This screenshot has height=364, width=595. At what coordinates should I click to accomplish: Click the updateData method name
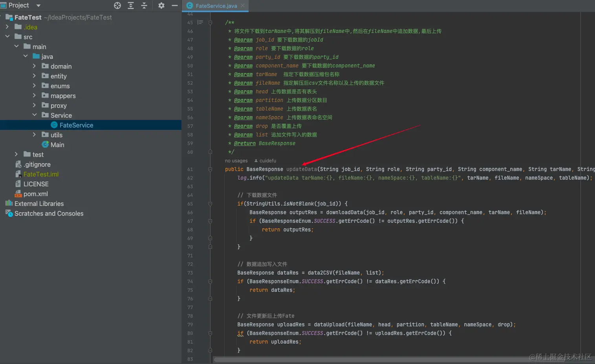[302, 169]
